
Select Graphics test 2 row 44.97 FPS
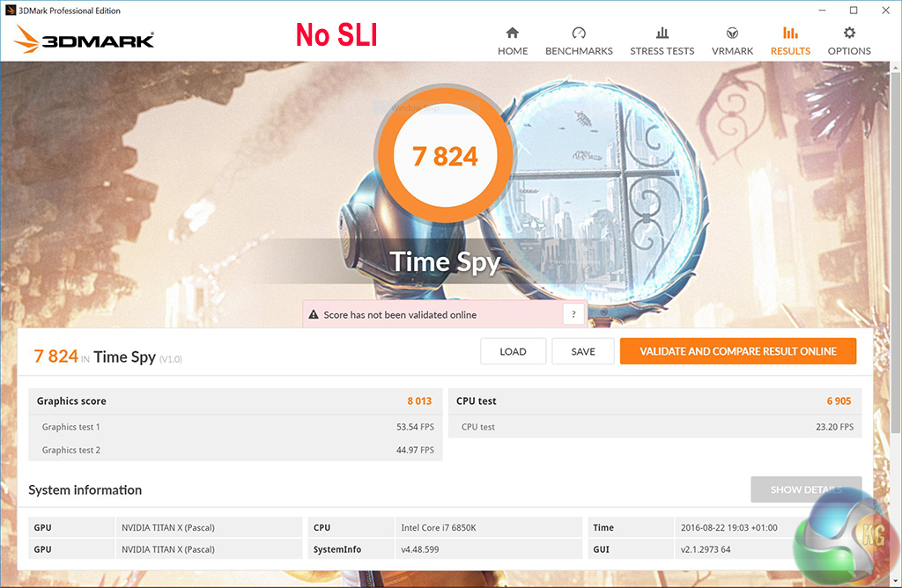pos(236,450)
